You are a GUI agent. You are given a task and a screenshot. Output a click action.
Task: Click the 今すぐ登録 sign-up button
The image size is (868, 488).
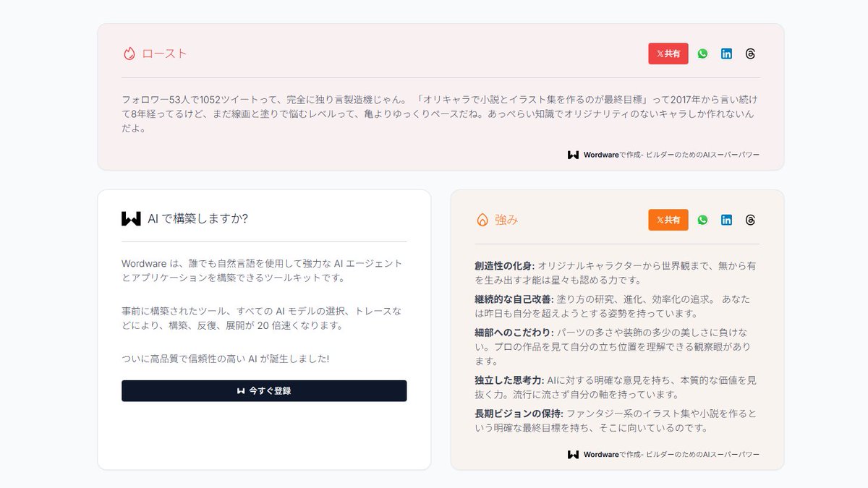pos(264,390)
